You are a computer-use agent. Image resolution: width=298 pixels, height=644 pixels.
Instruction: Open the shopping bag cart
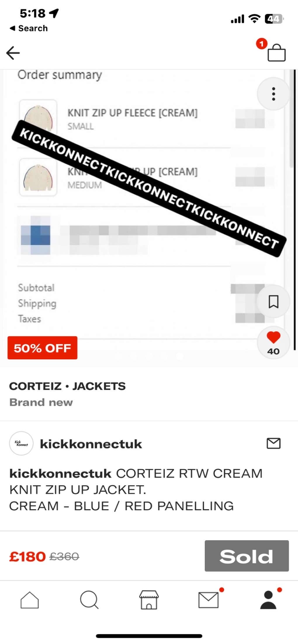(276, 53)
